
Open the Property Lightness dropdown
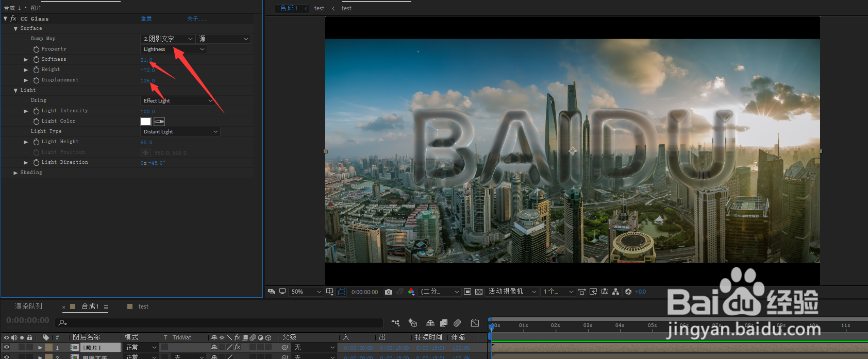(x=174, y=49)
